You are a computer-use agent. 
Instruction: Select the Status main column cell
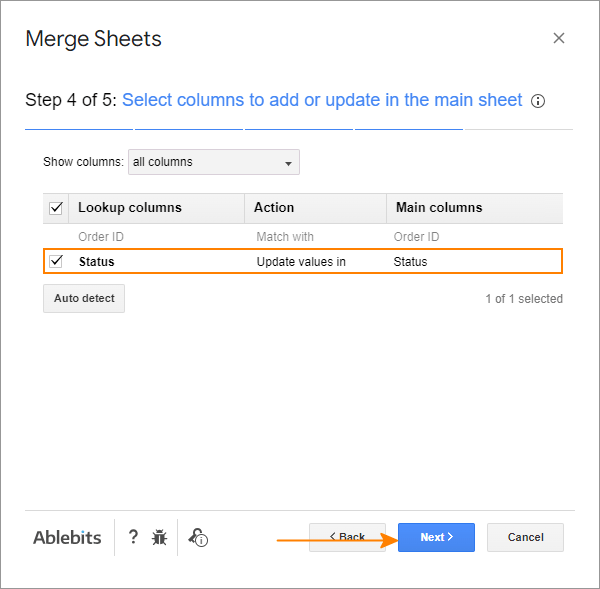click(x=410, y=262)
